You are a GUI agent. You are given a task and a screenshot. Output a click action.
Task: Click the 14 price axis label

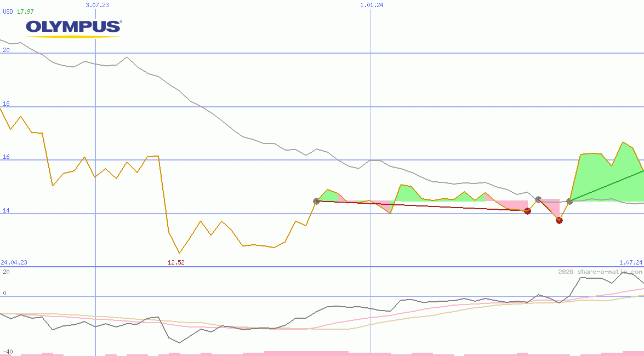pos(6,210)
